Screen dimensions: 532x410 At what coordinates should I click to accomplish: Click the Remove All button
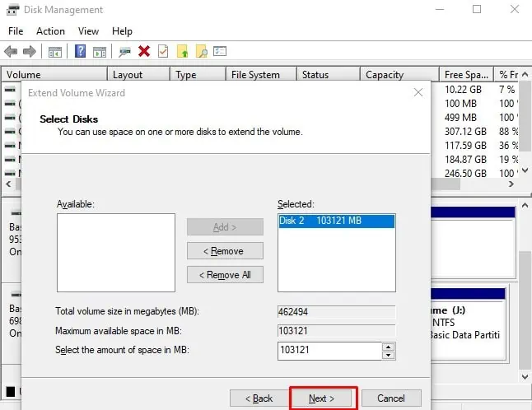pos(225,275)
